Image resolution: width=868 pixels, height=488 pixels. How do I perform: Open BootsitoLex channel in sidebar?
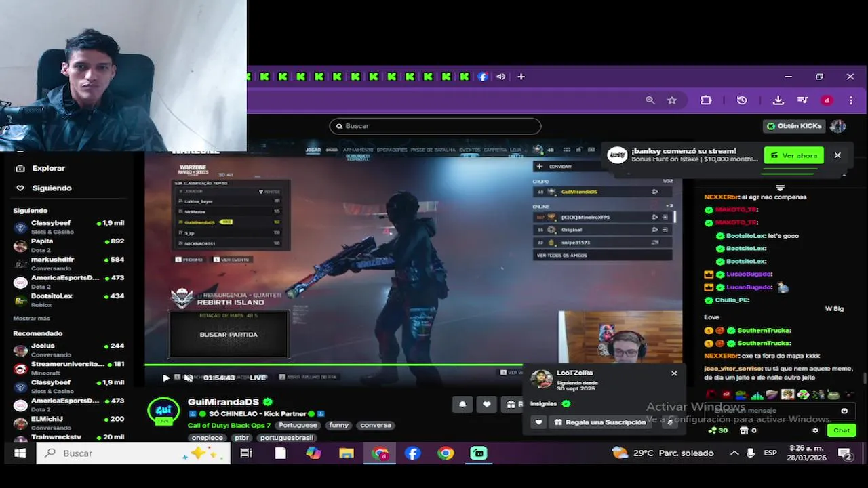coord(68,300)
